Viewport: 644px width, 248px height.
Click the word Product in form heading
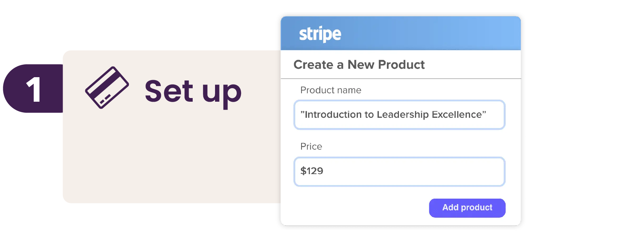(401, 65)
